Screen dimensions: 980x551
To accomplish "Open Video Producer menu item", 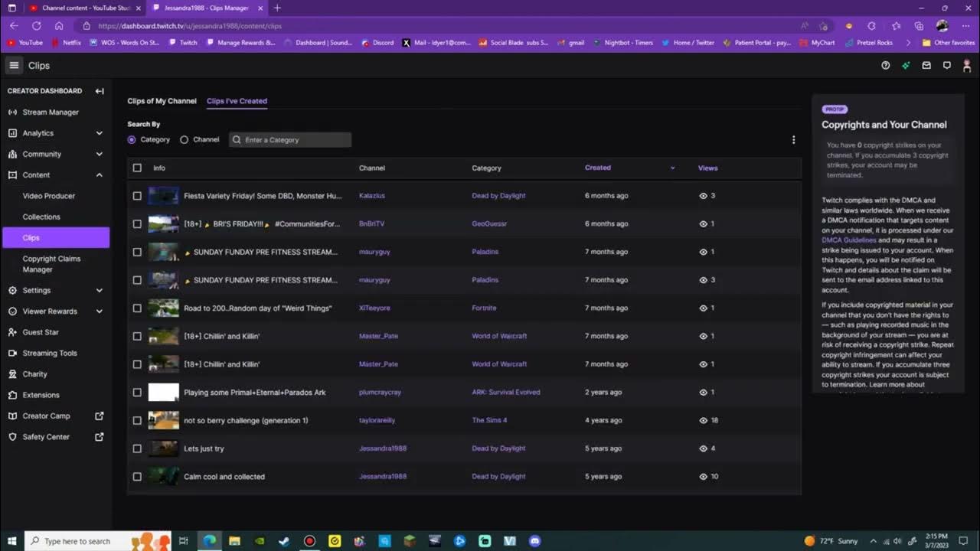I will [x=49, y=196].
